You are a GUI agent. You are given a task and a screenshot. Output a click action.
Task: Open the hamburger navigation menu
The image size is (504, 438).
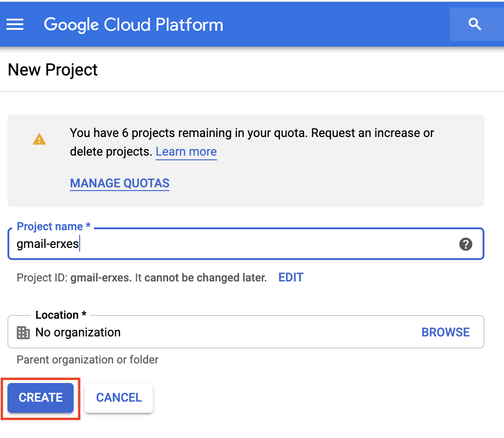pyautogui.click(x=15, y=24)
